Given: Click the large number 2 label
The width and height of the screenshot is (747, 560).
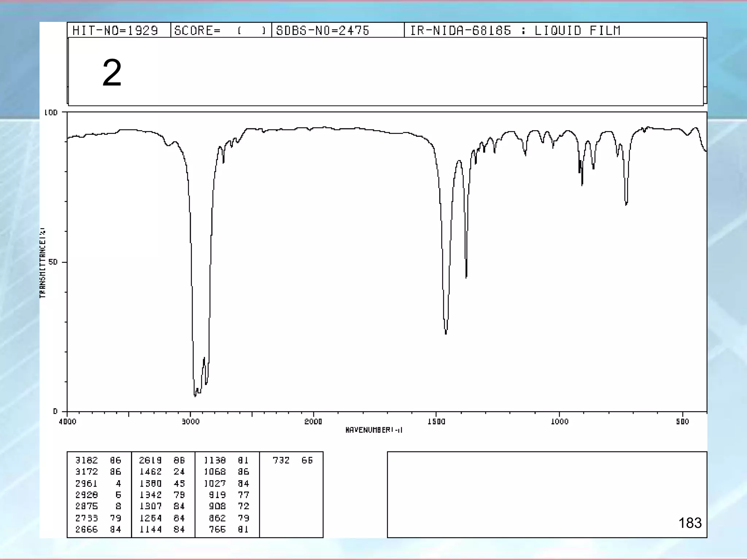Looking at the screenshot, I should click(112, 73).
